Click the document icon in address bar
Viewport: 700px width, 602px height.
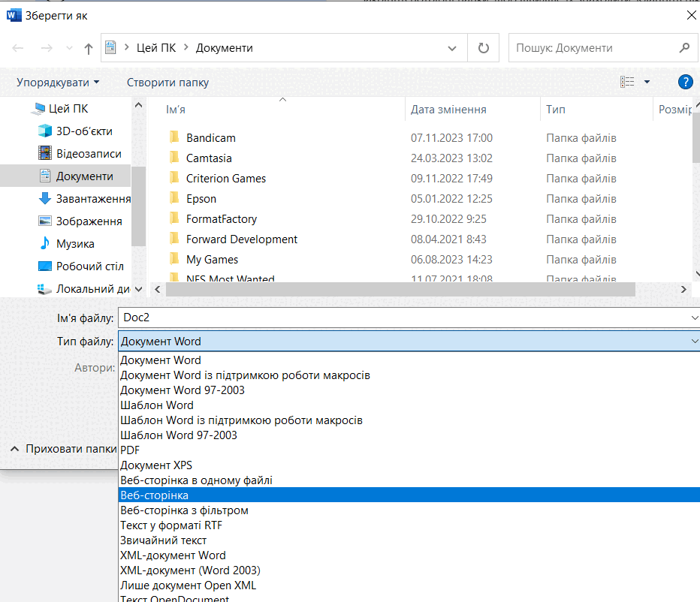tap(110, 47)
